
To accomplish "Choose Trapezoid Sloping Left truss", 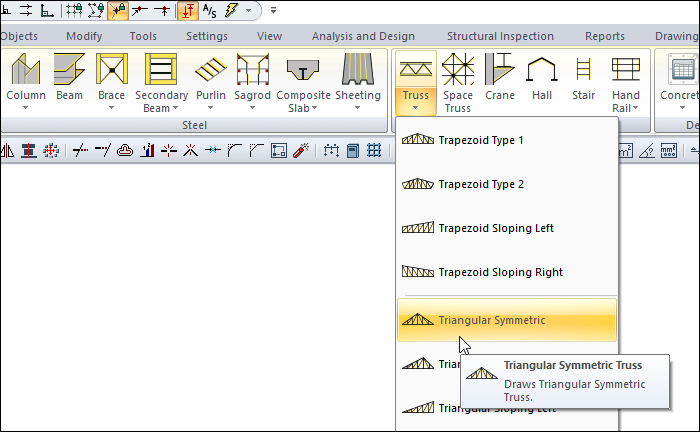I will coord(507,228).
